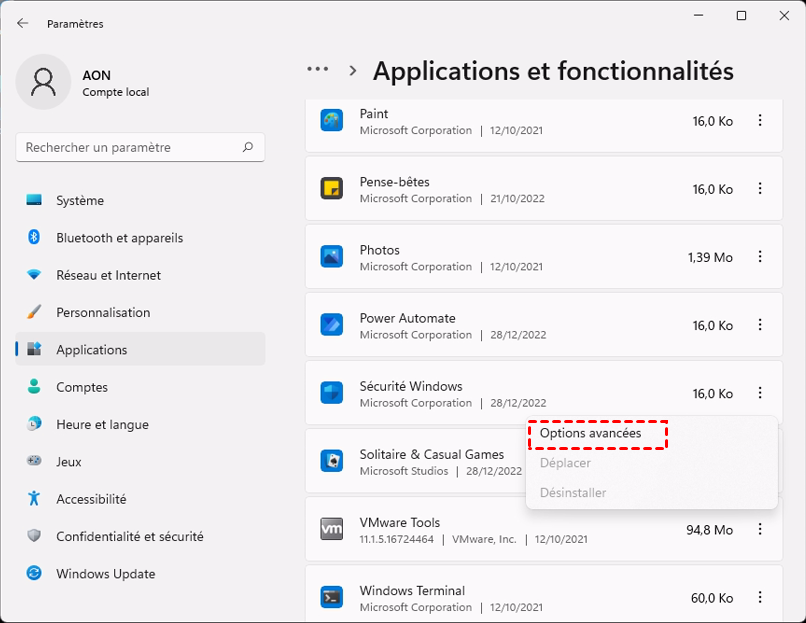Click the Sécurité Windows shield icon
This screenshot has height=623, width=806.
[332, 393]
